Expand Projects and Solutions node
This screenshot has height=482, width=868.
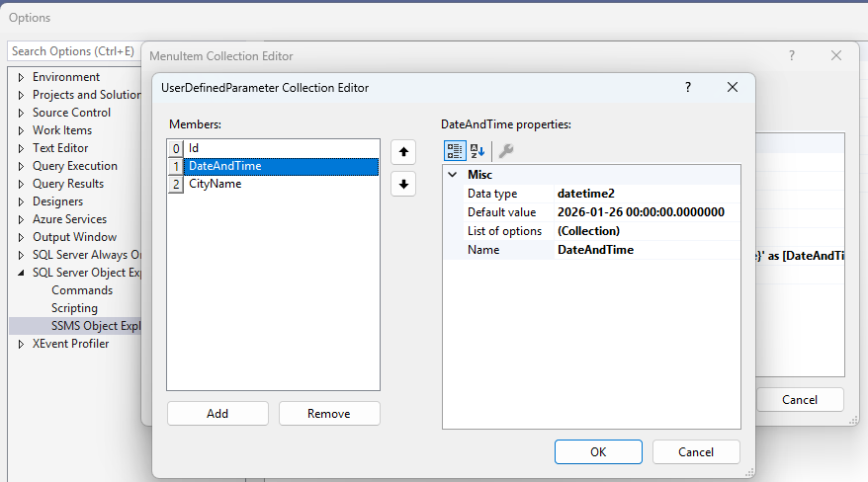pos(21,95)
